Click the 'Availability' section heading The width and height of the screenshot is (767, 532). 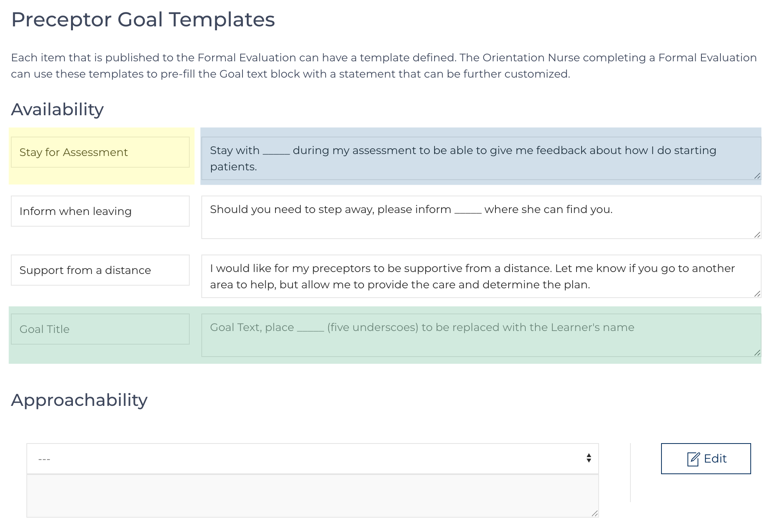click(x=57, y=109)
